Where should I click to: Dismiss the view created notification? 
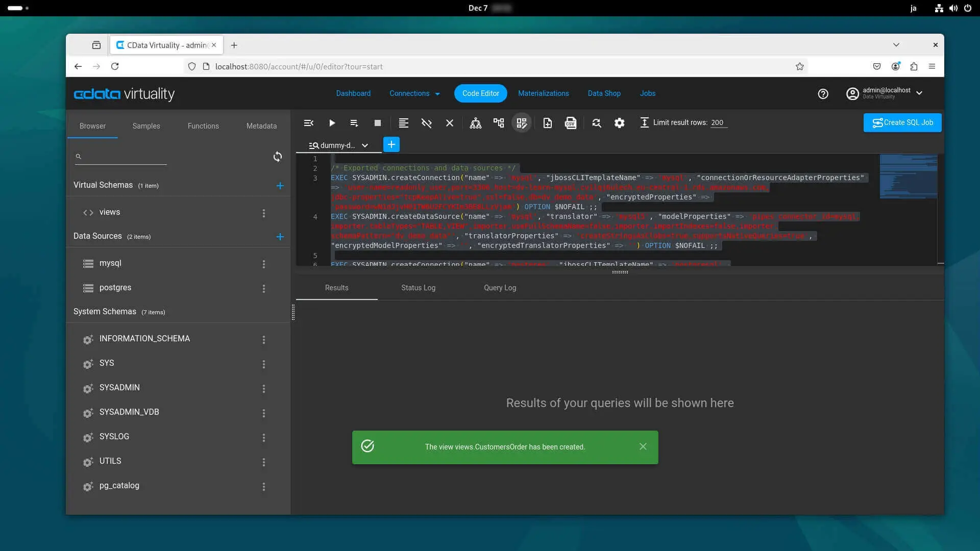click(x=643, y=447)
